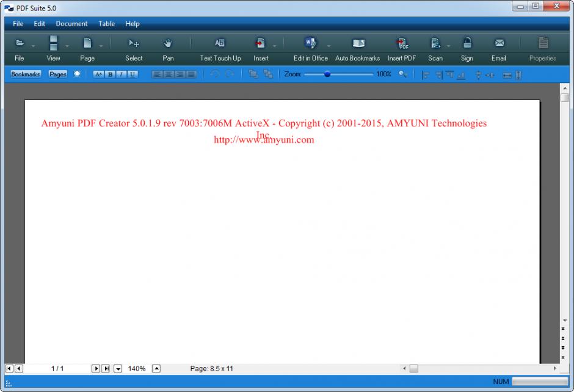574x392 pixels.
Task: Click the full screen icon beside Pages
Action: 77,74
